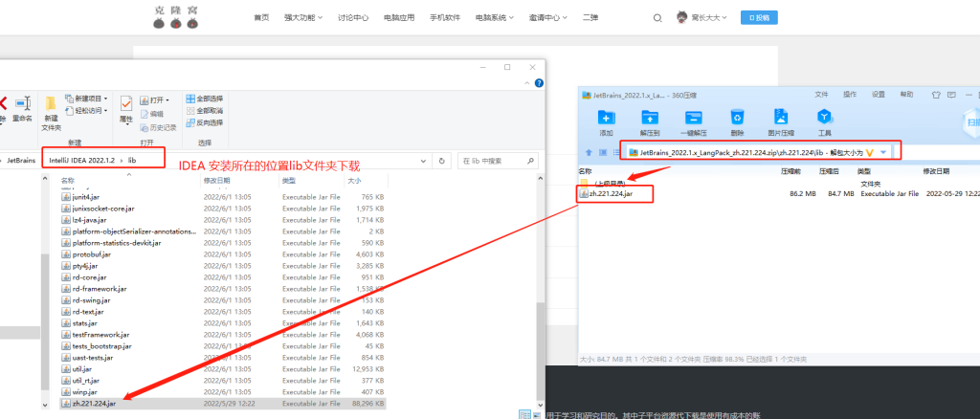This screenshot has height=419, width=980.
Task: Select zh.221.224.jar in Explorer lib folder
Action: (x=224, y=404)
